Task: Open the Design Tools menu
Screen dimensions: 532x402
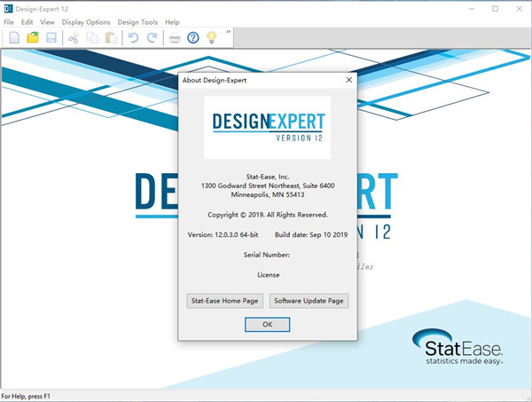Action: coord(137,22)
